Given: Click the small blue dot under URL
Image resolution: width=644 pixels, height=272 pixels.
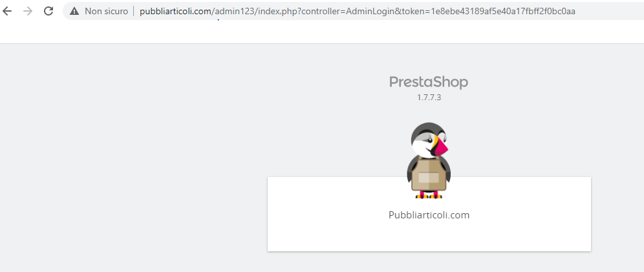Looking at the screenshot, I should (218, 19).
